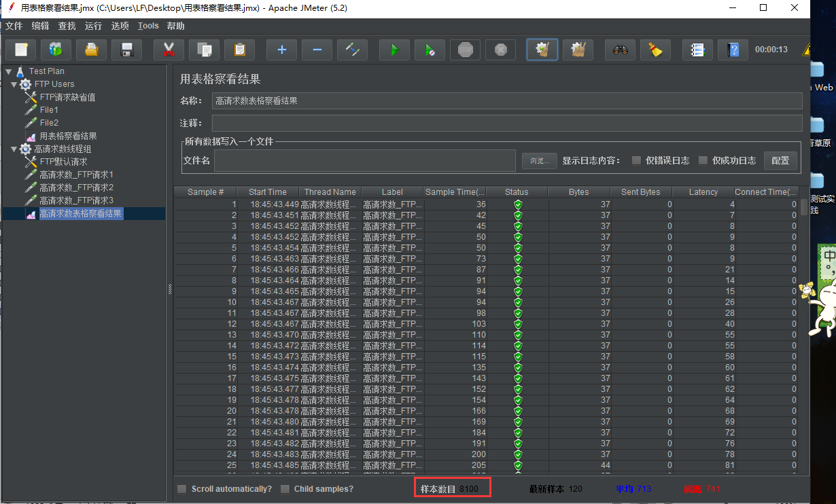Select FTP请求缺省值 config element
Image resolution: width=836 pixels, height=504 pixels.
point(67,97)
